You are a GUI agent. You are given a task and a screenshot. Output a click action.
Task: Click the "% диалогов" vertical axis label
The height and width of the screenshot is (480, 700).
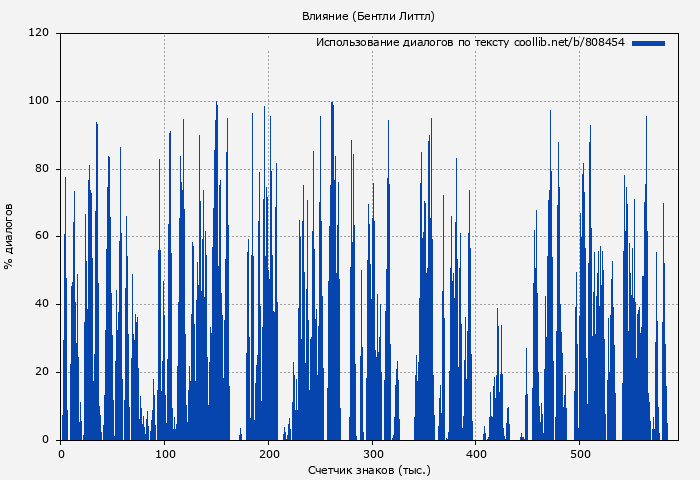[x=9, y=236]
